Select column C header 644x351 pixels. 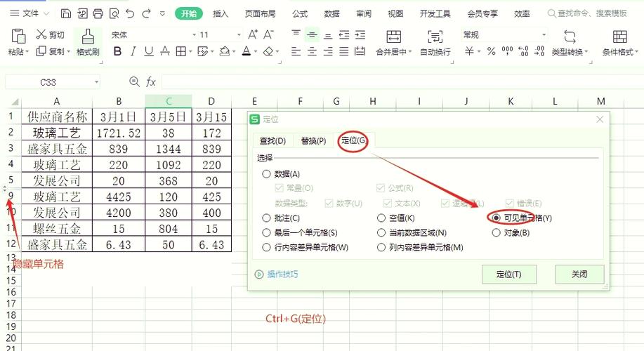click(x=169, y=101)
